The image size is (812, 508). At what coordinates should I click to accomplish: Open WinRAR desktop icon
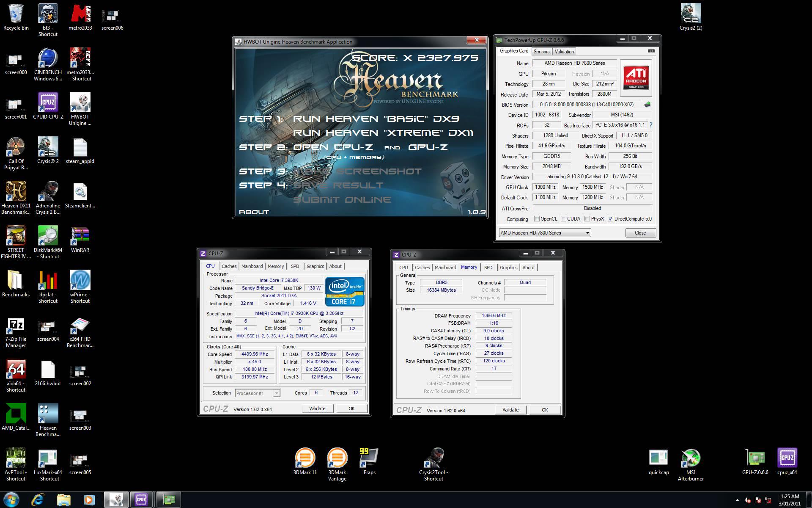80,239
